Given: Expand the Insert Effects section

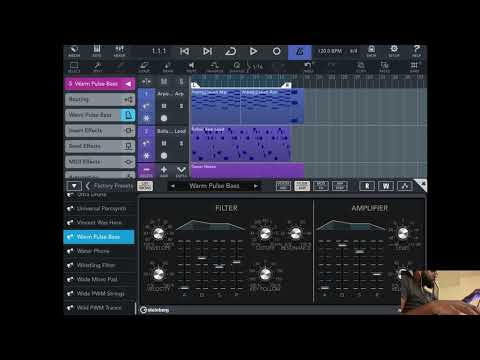Looking at the screenshot, I should (100, 131).
